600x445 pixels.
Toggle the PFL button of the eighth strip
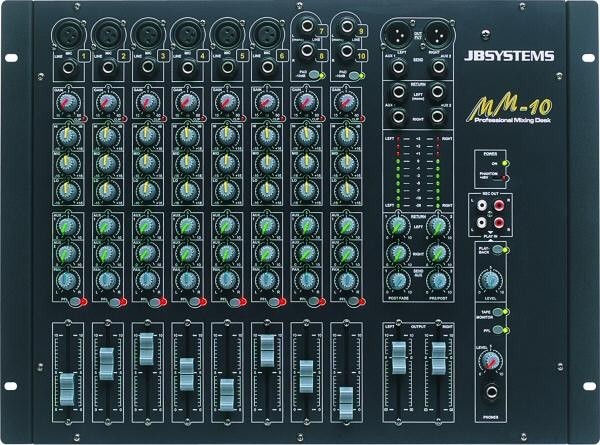click(354, 302)
